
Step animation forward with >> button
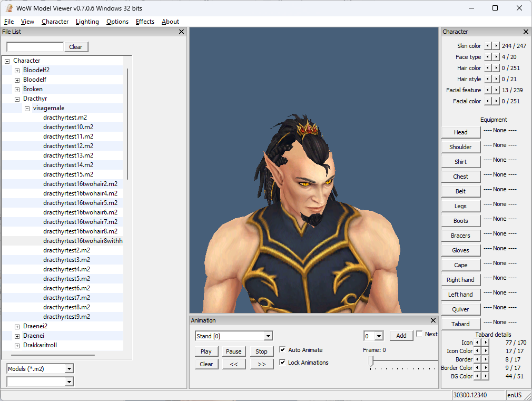(262, 364)
